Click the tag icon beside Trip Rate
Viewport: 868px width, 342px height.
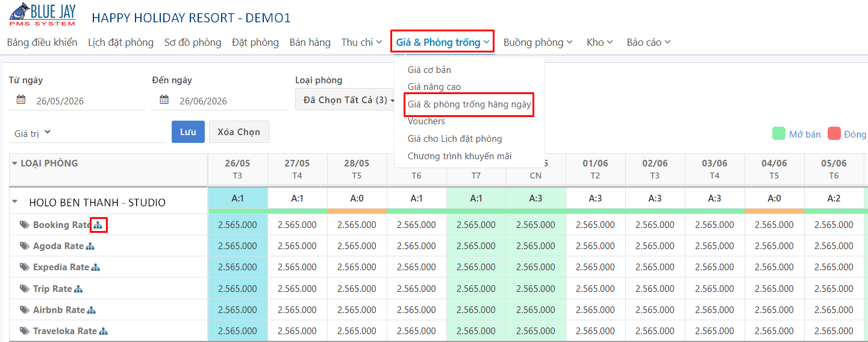click(24, 289)
